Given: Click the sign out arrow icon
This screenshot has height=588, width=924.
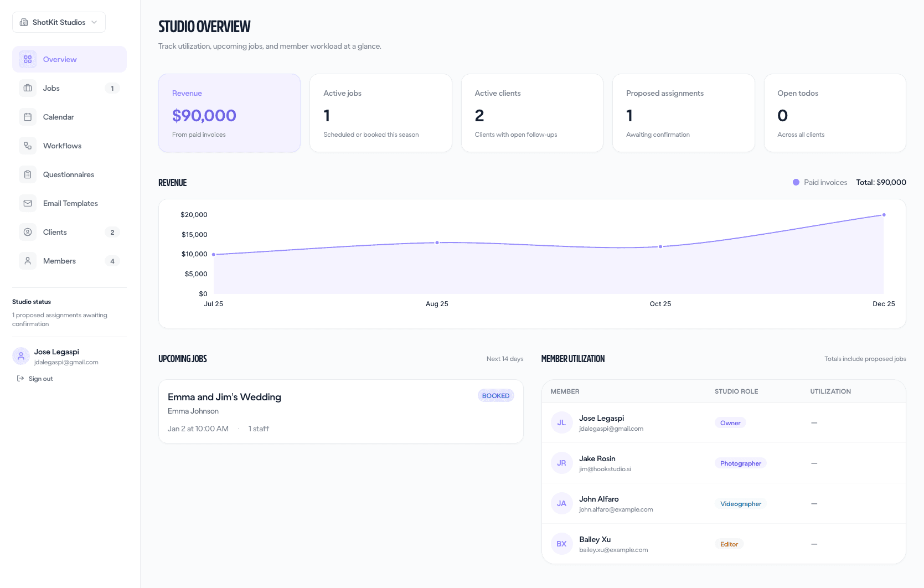Looking at the screenshot, I should [x=20, y=378].
